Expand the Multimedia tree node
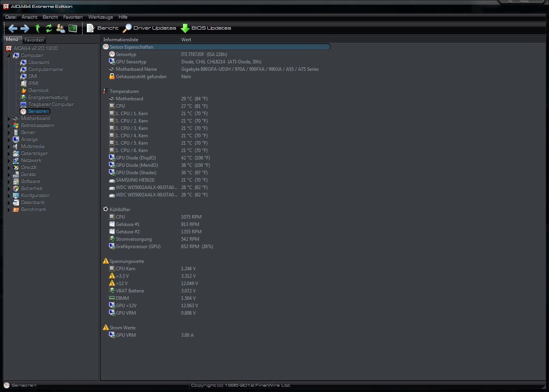 [9, 146]
